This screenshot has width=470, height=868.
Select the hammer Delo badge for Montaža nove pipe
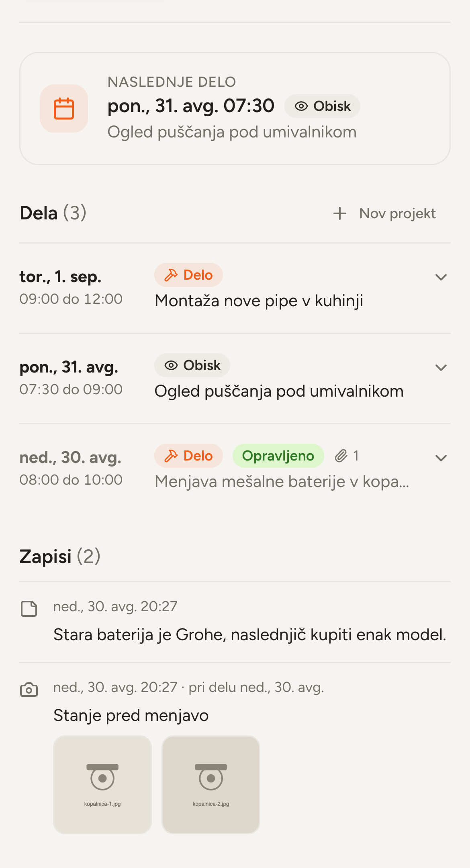point(188,275)
